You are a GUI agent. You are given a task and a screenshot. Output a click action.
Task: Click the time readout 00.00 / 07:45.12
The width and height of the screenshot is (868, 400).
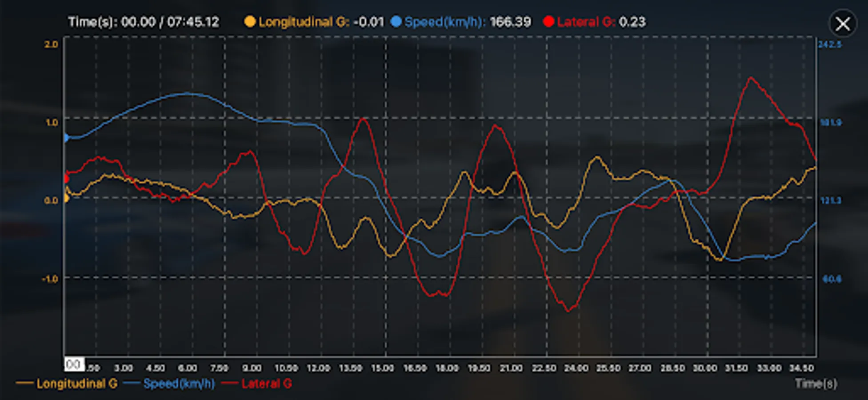pos(144,22)
